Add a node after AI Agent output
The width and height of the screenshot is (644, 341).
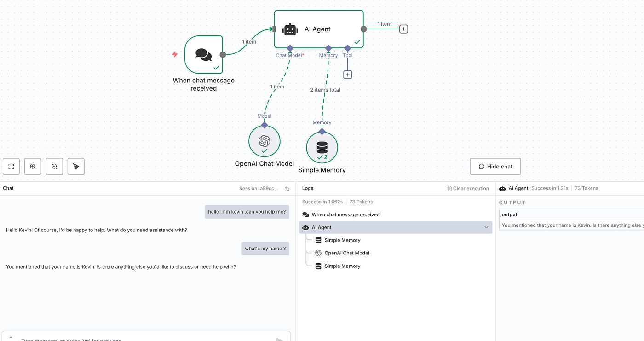[403, 29]
